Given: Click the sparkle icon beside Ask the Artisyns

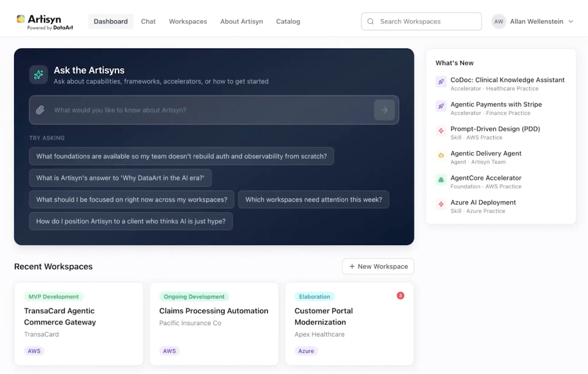Looking at the screenshot, I should pos(39,75).
